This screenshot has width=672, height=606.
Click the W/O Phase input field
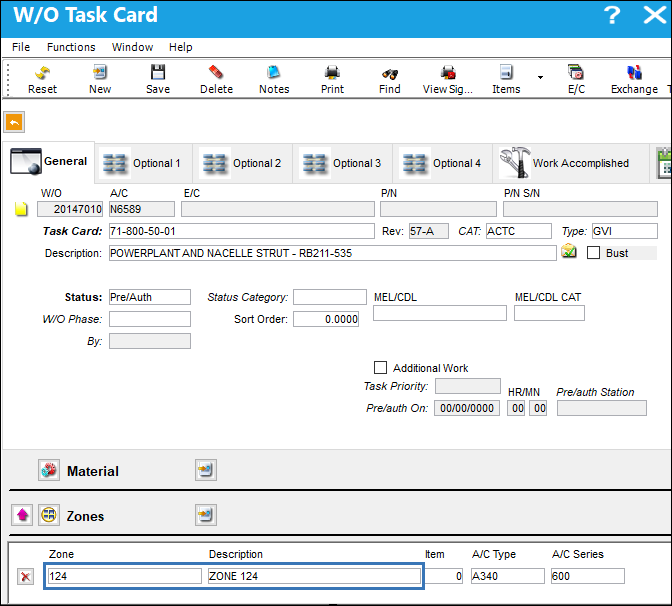coord(150,319)
